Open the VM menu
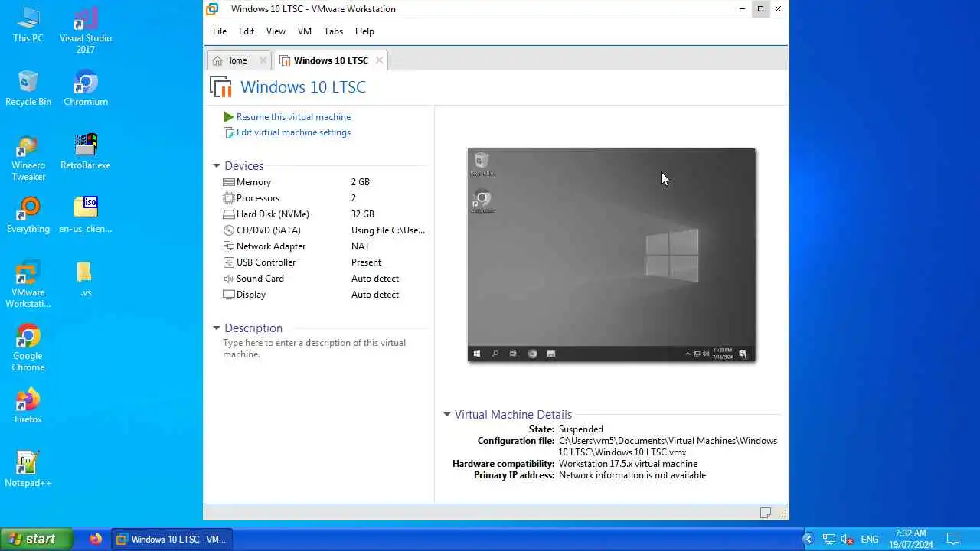 [305, 31]
